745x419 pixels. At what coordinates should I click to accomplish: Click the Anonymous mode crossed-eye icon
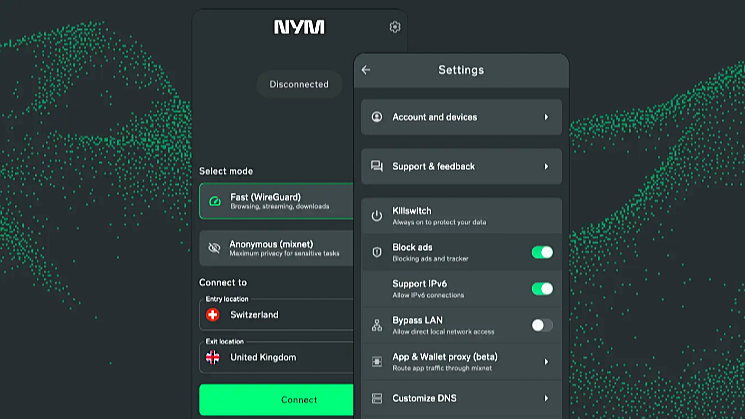coord(214,248)
